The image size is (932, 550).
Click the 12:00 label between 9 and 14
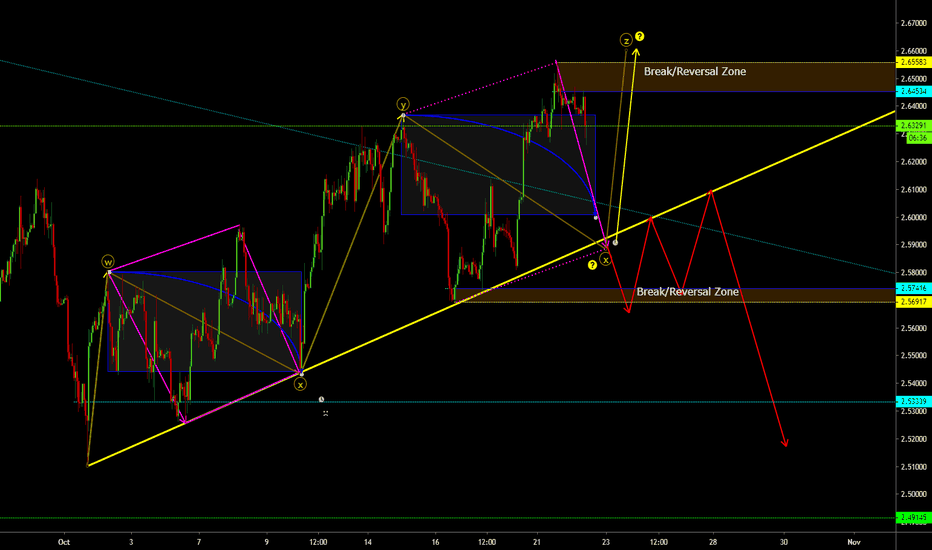(x=318, y=542)
